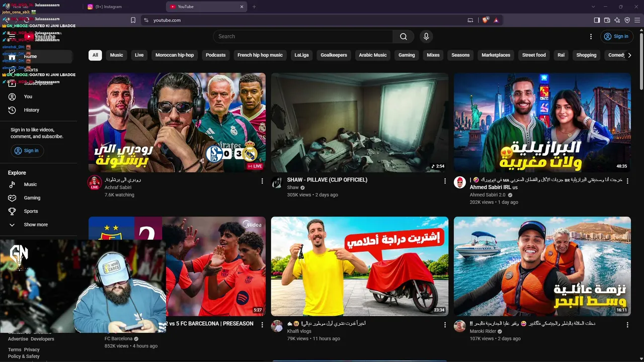Open YouTube settings three-dot menu
The width and height of the screenshot is (644, 362).
tap(591, 36)
